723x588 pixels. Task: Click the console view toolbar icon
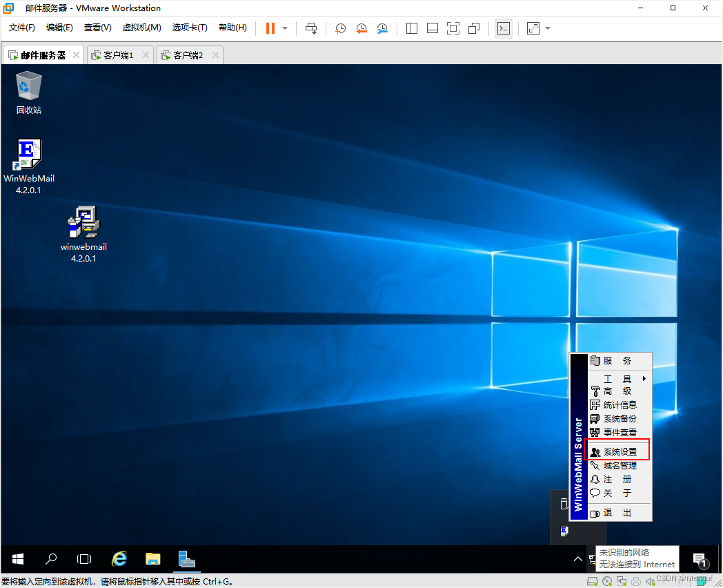tap(504, 28)
